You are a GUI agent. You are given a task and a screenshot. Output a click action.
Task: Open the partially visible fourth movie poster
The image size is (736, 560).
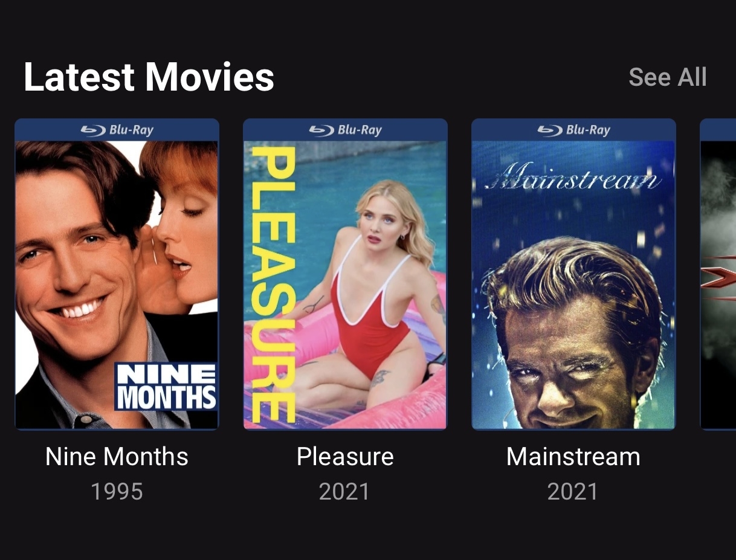click(718, 274)
